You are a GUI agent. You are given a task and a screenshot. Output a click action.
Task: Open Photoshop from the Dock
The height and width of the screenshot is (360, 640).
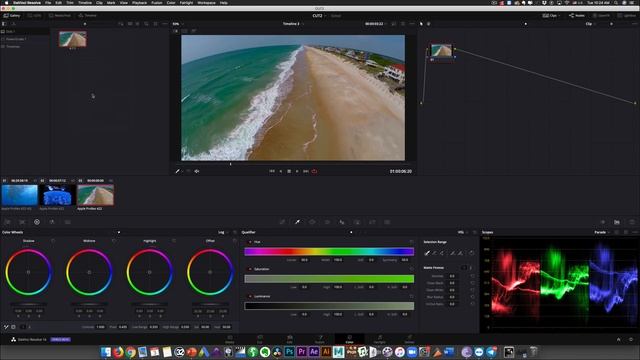pos(289,351)
